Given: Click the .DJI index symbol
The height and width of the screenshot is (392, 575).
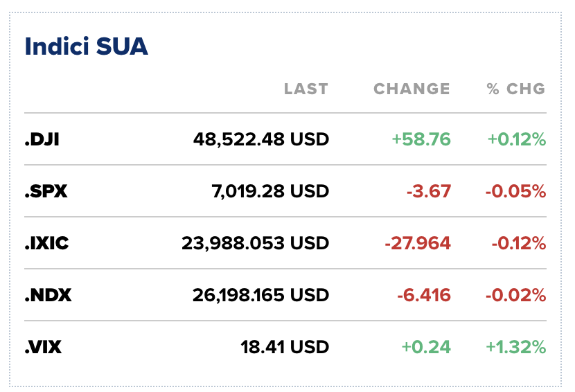Looking at the screenshot, I should tap(42, 140).
